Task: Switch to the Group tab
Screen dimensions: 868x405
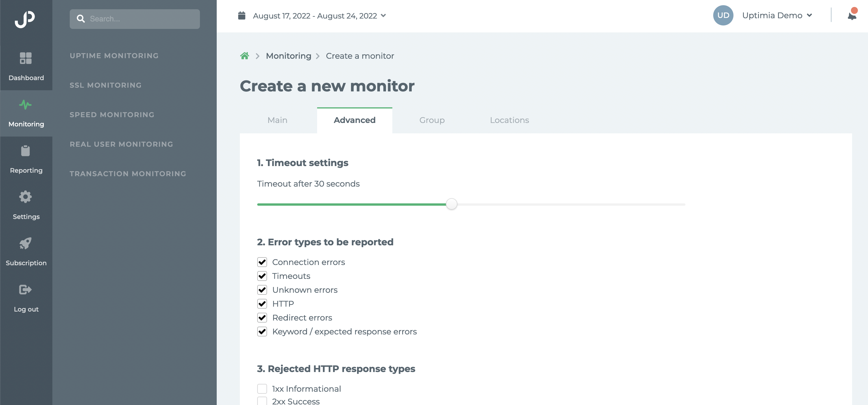Action: pyautogui.click(x=432, y=120)
